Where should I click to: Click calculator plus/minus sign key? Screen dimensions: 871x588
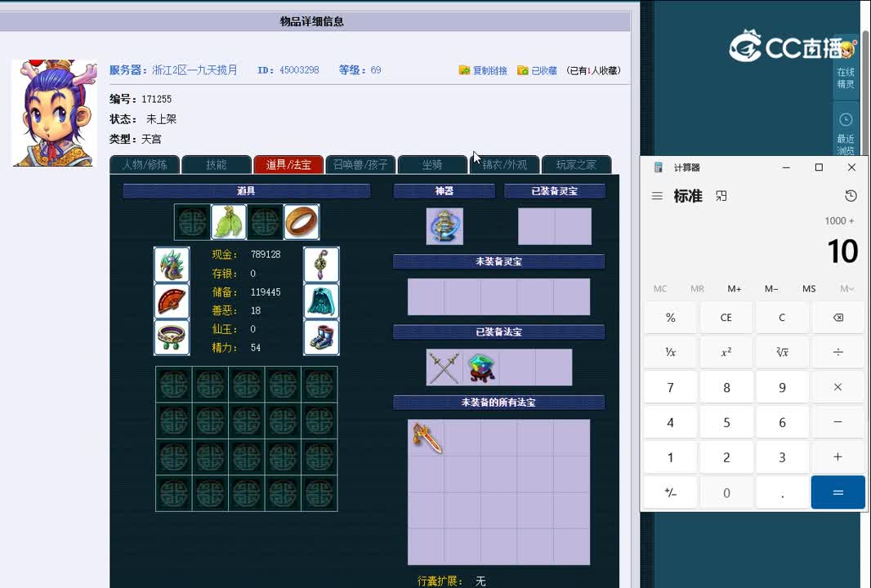671,492
